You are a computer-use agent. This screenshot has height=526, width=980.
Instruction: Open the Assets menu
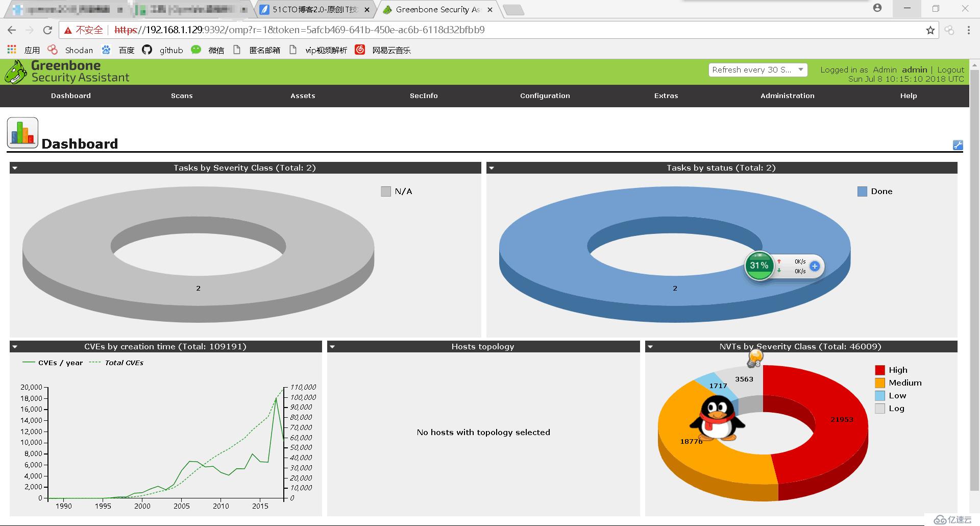coord(303,96)
